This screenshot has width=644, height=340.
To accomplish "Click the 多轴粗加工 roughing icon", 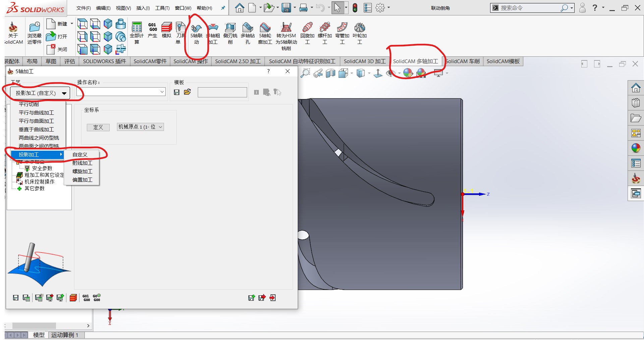I will tap(213, 34).
